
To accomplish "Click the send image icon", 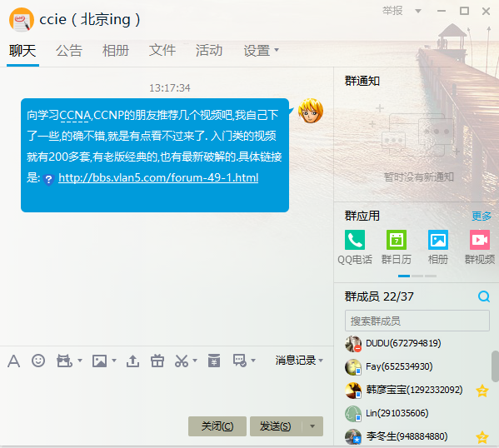I will 100,361.
